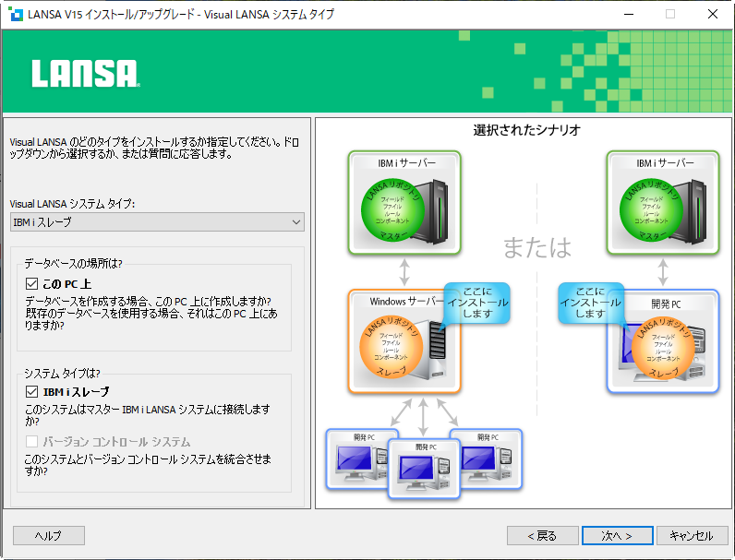This screenshot has width=735, height=560.
Task: Click the arrow between right IBM i and 開発 PC
Action: point(663,272)
